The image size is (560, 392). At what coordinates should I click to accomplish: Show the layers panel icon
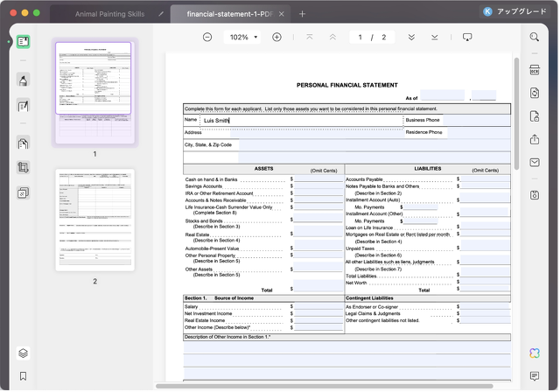[x=24, y=353]
